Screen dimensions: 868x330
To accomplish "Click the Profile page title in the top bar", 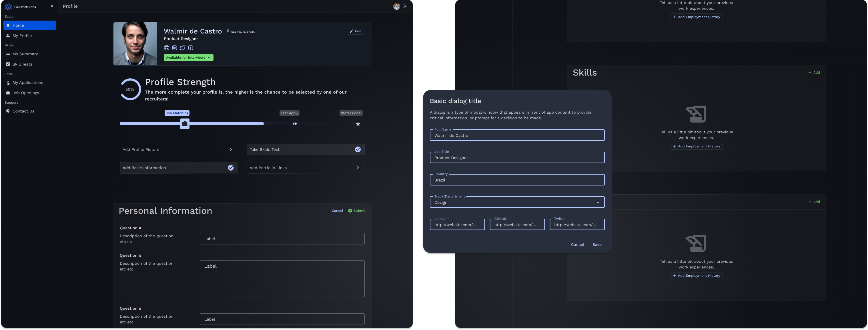I will [x=70, y=6].
